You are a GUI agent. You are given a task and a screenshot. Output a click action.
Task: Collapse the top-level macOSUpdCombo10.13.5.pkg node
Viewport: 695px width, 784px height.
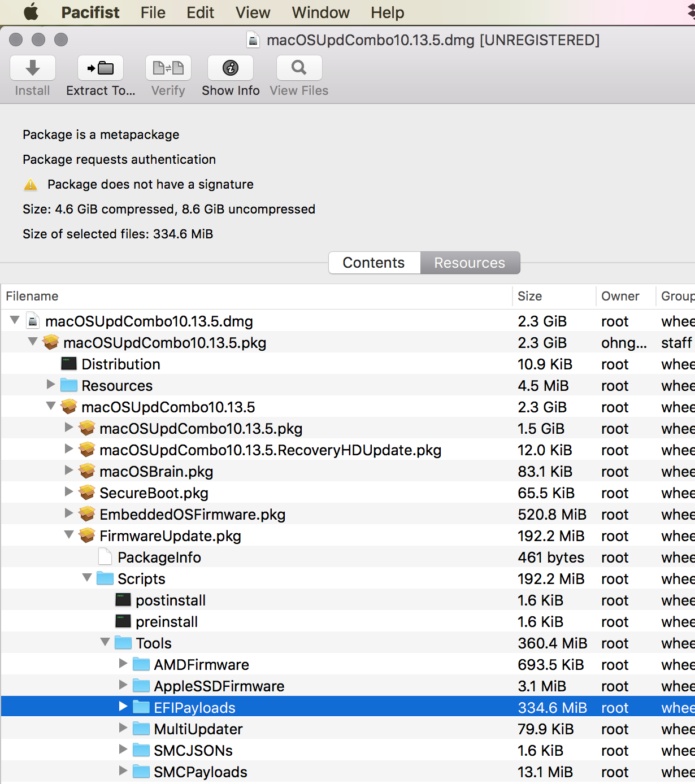pyautogui.click(x=33, y=342)
